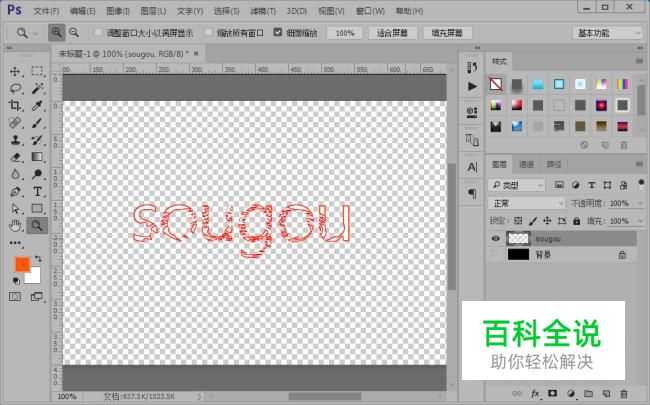Create new adjustment layer icon

pos(570,393)
